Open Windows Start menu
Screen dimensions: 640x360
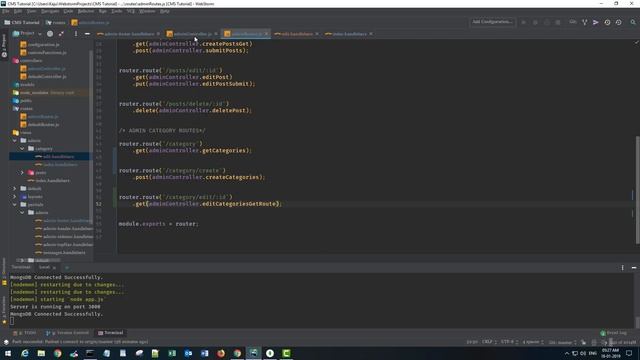(8, 353)
